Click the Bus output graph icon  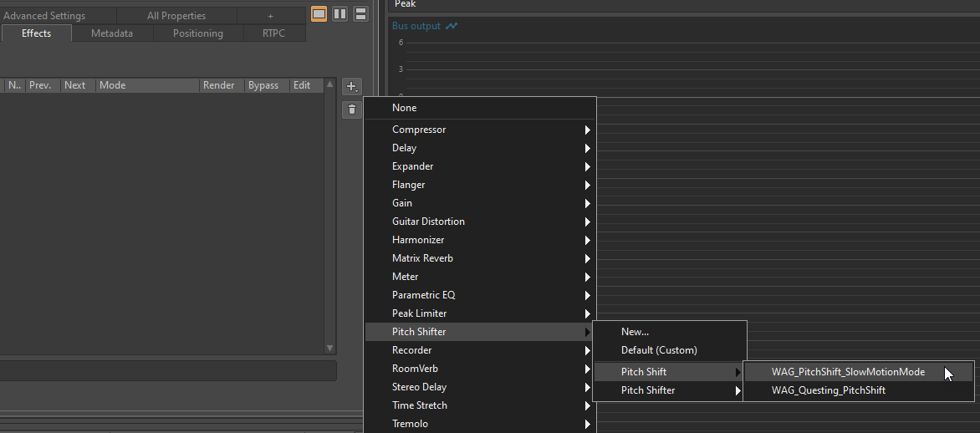coord(452,26)
